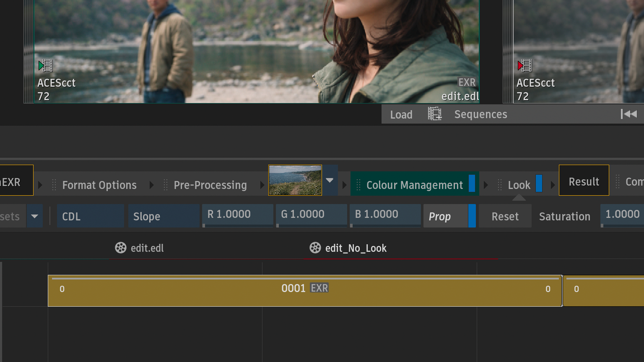
Task: Open the presets dropdown arrow
Action: tap(35, 216)
